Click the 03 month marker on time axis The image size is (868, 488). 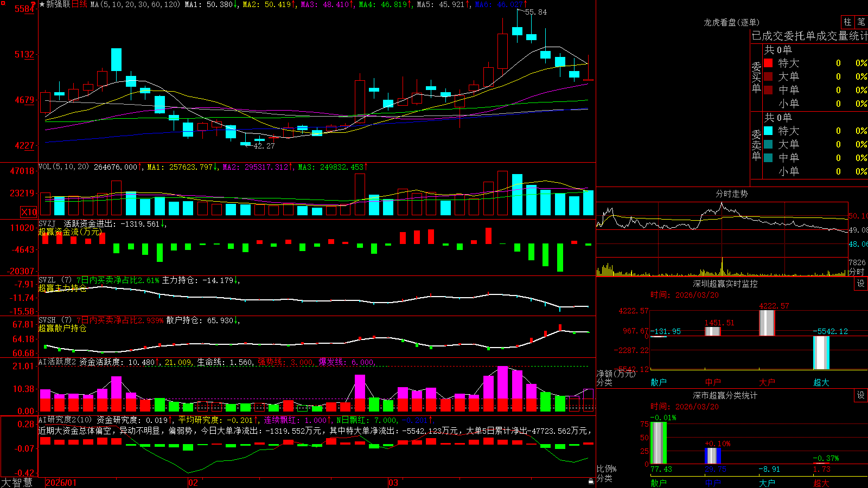coord(393,483)
